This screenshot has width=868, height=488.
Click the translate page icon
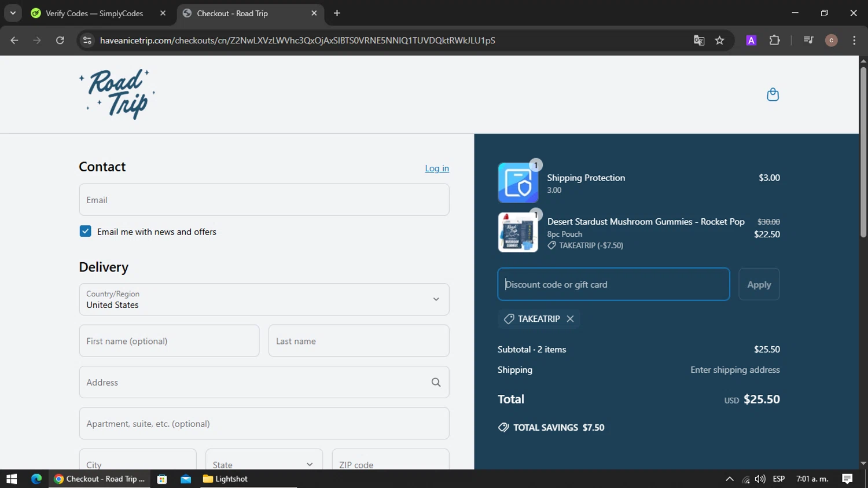coord(699,40)
